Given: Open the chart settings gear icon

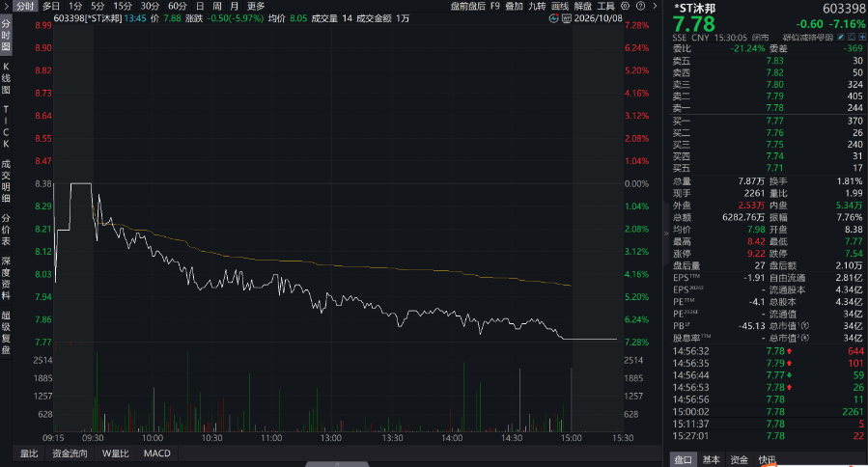Looking at the screenshot, I should [625, 6].
